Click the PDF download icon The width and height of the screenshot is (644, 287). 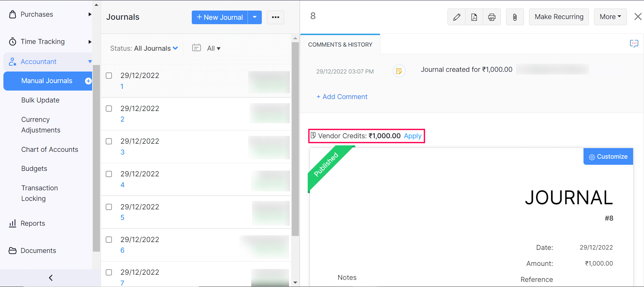474,17
